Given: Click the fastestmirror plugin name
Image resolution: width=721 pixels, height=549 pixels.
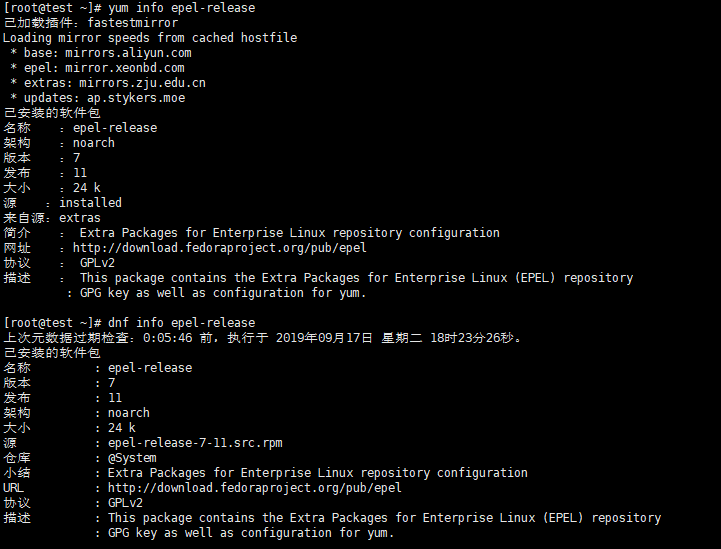Looking at the screenshot, I should [129, 23].
